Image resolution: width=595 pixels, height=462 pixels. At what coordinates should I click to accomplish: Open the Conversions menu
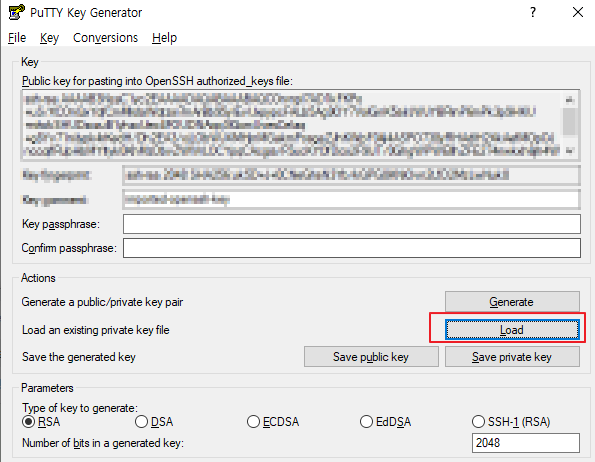(x=105, y=38)
